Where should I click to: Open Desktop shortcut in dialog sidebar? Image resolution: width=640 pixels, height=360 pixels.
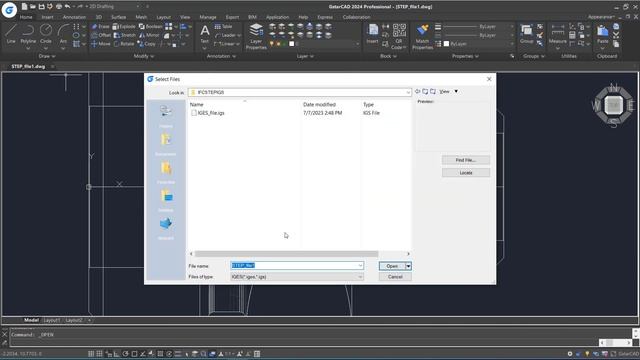pyautogui.click(x=166, y=200)
